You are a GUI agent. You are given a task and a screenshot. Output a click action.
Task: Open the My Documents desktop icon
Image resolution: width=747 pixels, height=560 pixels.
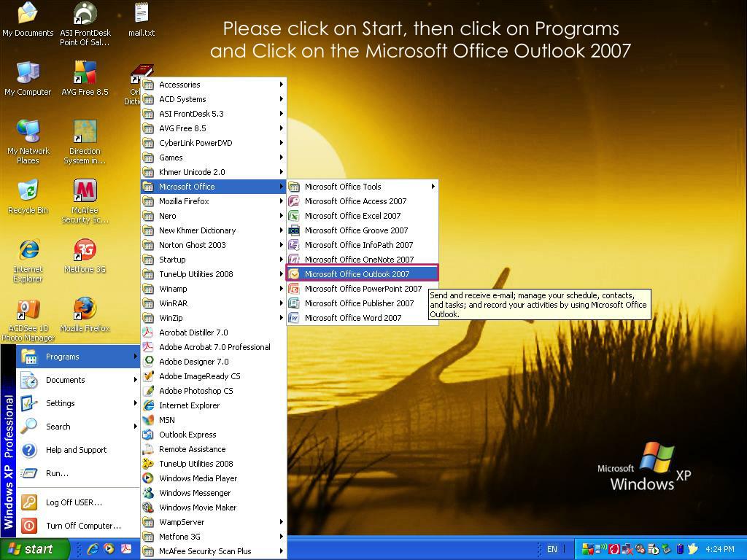(x=28, y=20)
